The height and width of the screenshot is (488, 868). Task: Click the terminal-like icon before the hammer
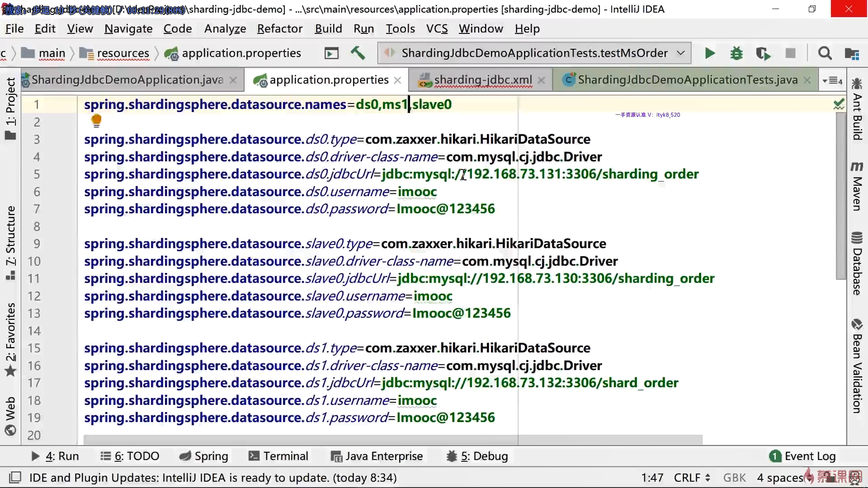pos(331,53)
